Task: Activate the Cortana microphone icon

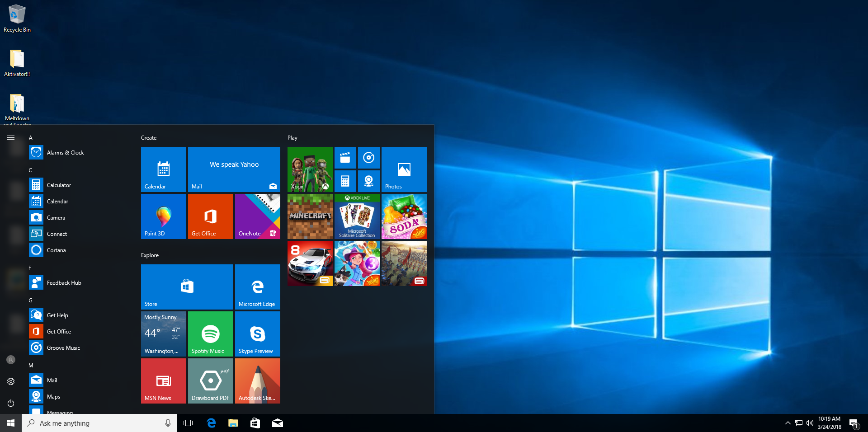Action: (168, 423)
